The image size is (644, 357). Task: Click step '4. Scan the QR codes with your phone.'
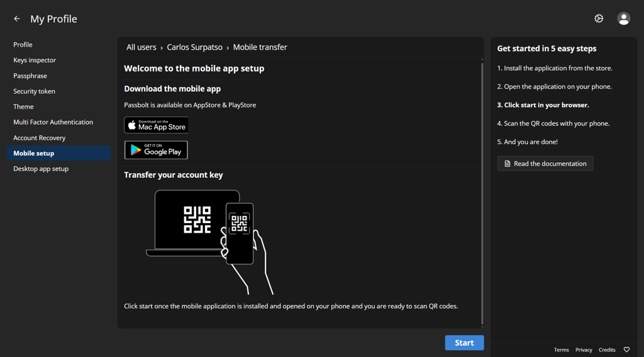tap(553, 124)
